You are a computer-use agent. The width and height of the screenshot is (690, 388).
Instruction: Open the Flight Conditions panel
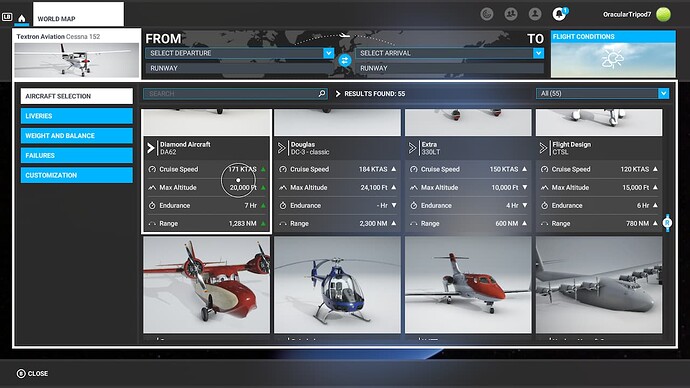(613, 54)
